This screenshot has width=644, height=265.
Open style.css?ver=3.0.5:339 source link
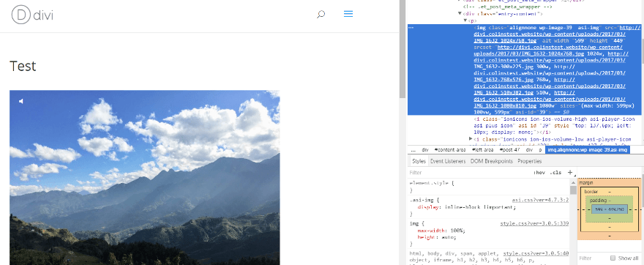[534, 224]
